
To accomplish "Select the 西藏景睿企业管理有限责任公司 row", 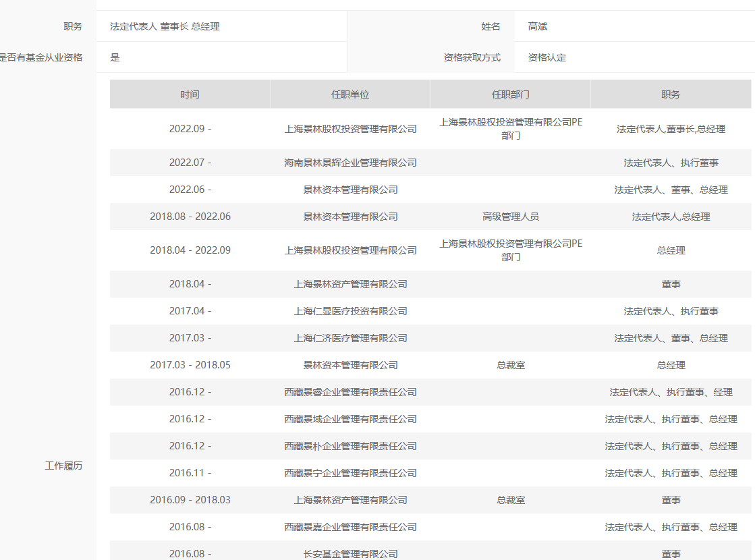I will point(350,392).
